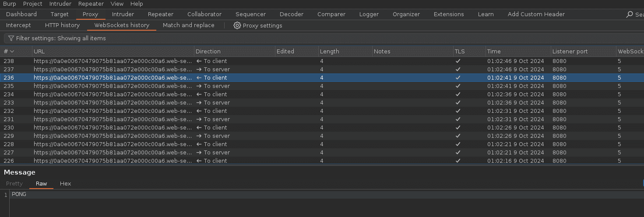Screen dimensions: 644x217
Task: Open the Add Custom Header tab
Action: tap(536, 14)
